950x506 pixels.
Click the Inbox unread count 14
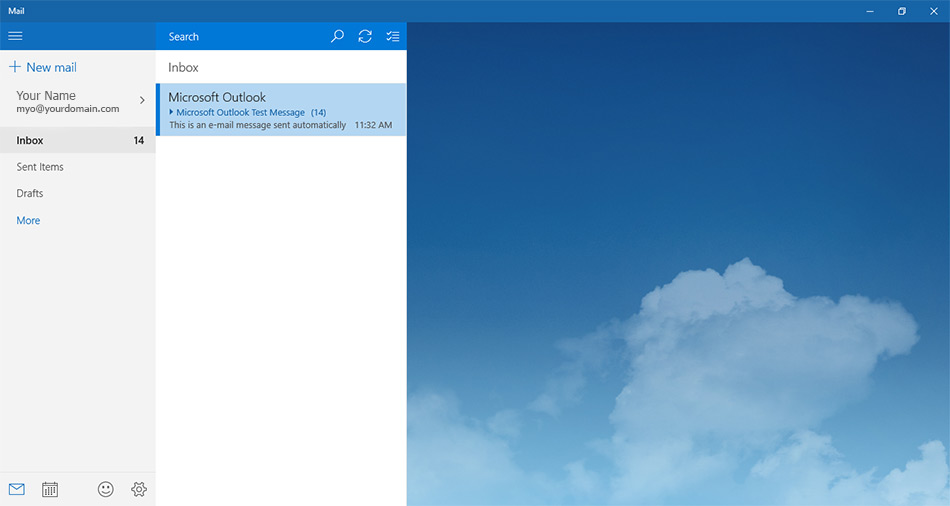[139, 140]
